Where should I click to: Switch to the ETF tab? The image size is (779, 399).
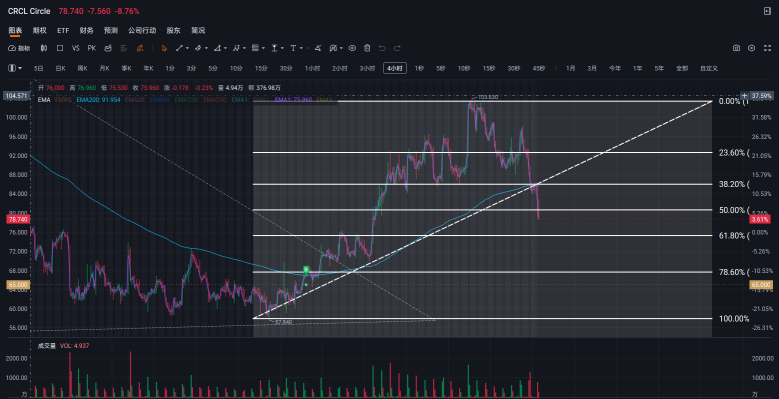(x=63, y=30)
